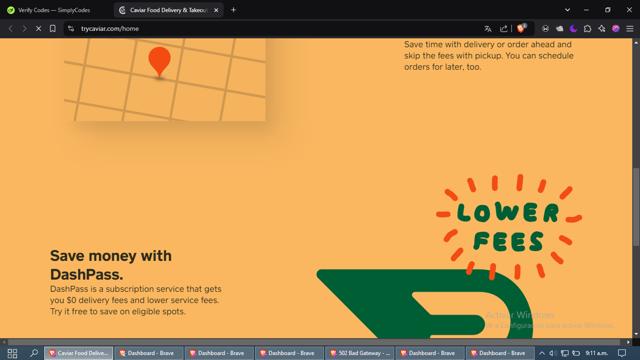Open the network tray icon
The image size is (640, 360).
coord(564,353)
